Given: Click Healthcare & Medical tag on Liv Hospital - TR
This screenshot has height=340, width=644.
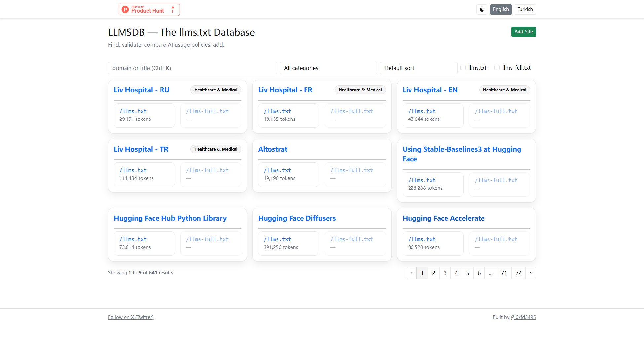Looking at the screenshot, I should click(216, 149).
